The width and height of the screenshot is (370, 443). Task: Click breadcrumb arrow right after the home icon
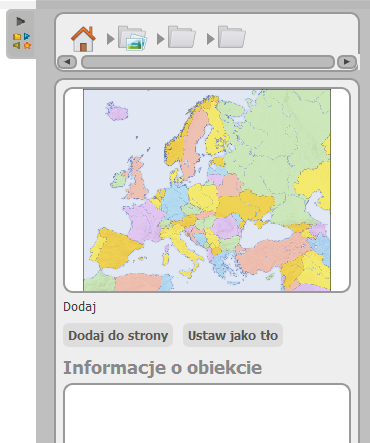(x=111, y=39)
